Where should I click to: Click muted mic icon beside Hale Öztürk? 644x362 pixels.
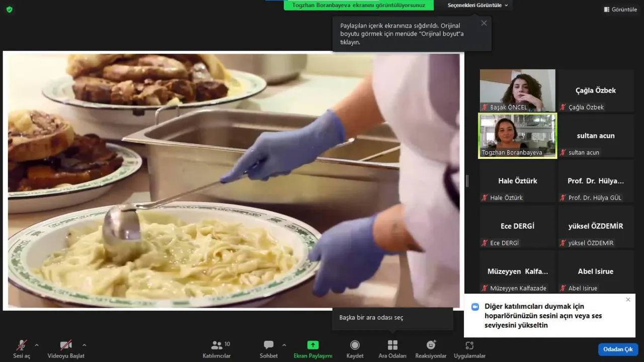click(485, 198)
